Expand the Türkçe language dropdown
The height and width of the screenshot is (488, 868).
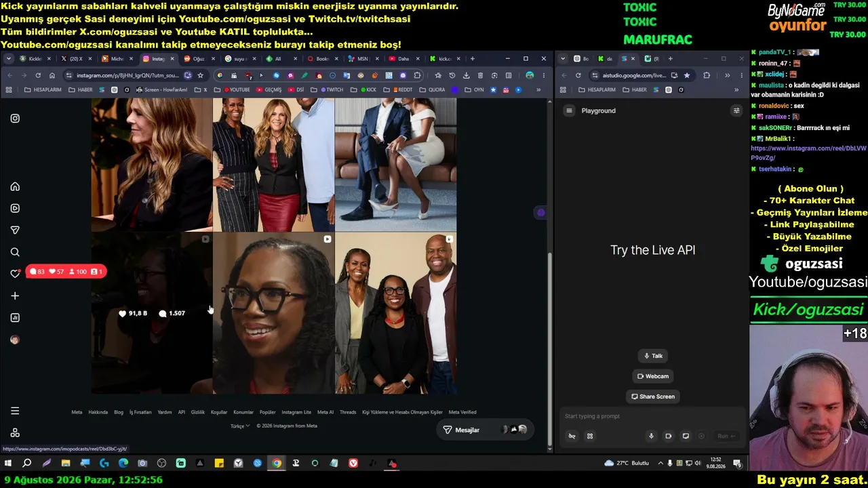[240, 426]
